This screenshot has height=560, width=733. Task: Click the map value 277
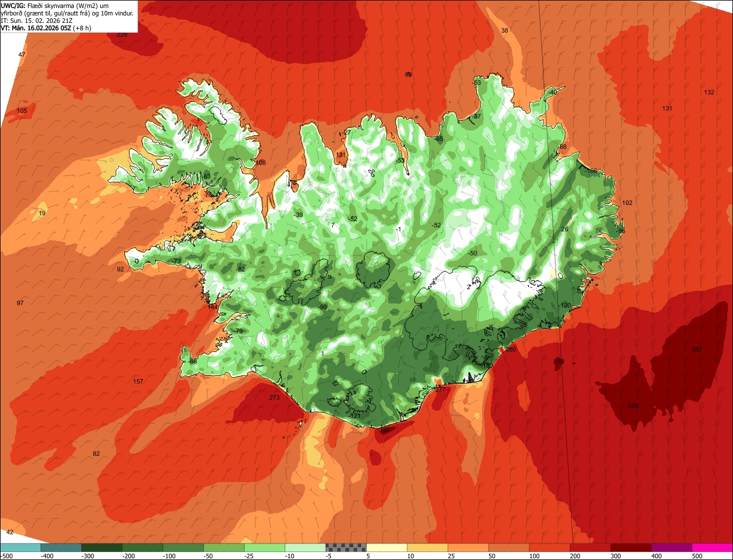click(440, 389)
